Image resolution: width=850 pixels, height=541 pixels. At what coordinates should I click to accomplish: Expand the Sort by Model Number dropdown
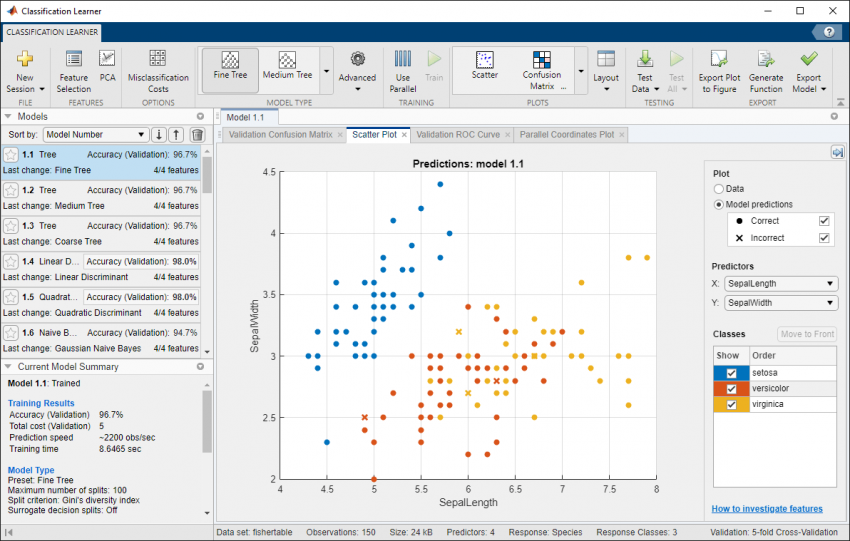(x=95, y=134)
